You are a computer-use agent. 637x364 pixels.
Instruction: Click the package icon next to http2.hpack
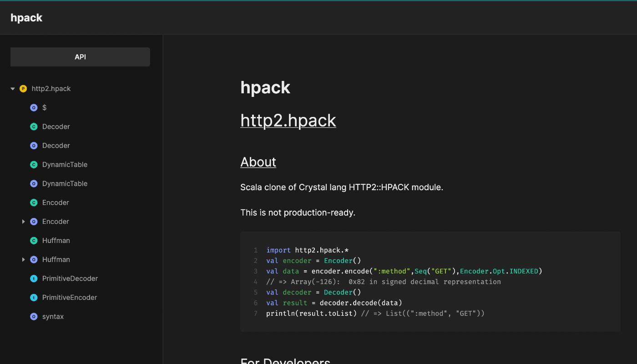coord(23,88)
